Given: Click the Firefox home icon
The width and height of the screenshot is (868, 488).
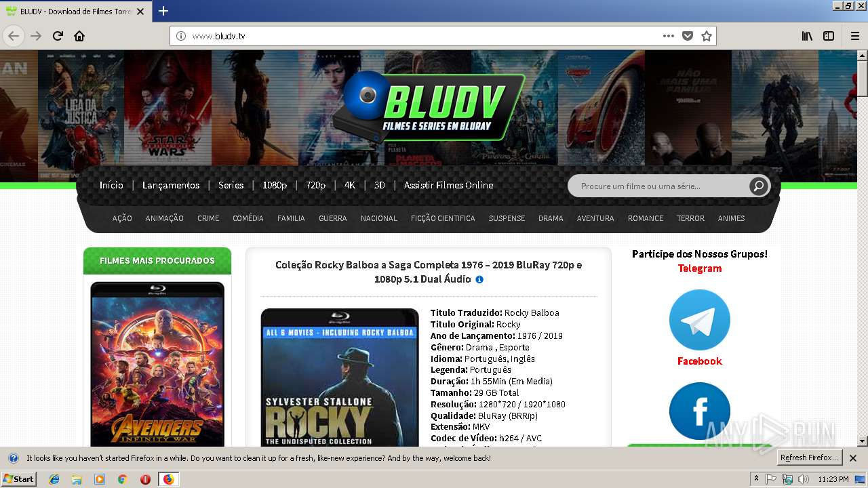Looking at the screenshot, I should pyautogui.click(x=79, y=36).
